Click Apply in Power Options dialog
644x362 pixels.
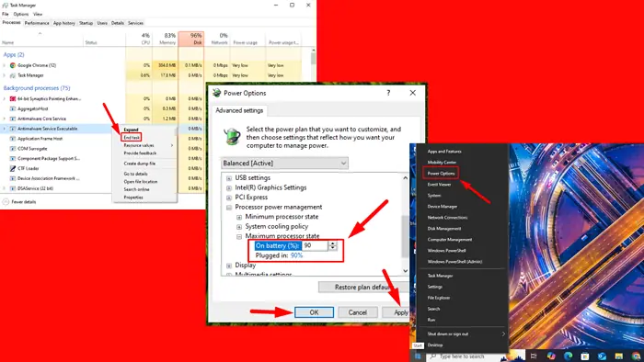(396, 312)
